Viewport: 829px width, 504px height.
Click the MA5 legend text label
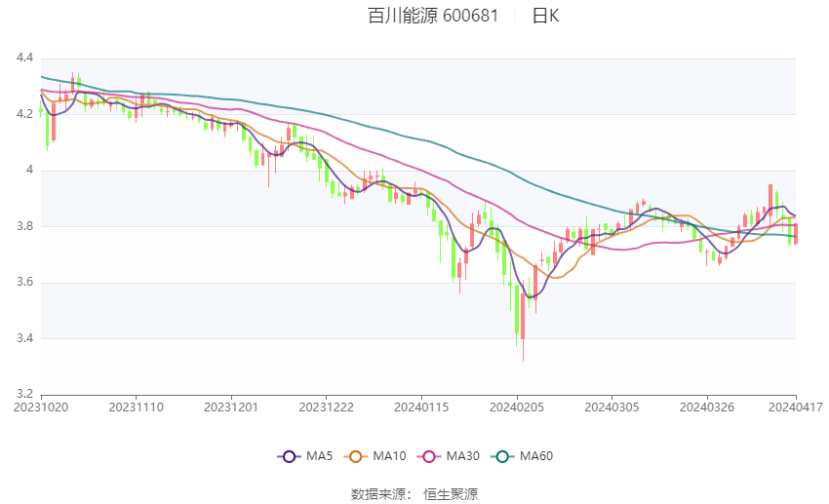pyautogui.click(x=319, y=456)
